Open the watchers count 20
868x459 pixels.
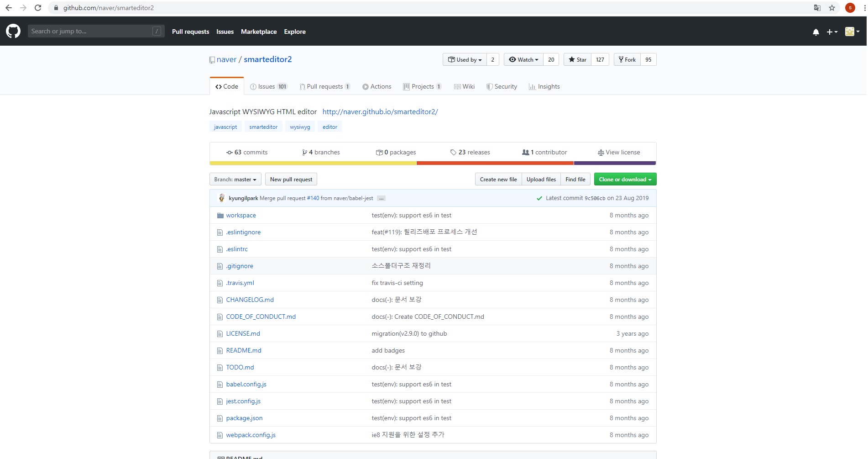tap(551, 60)
